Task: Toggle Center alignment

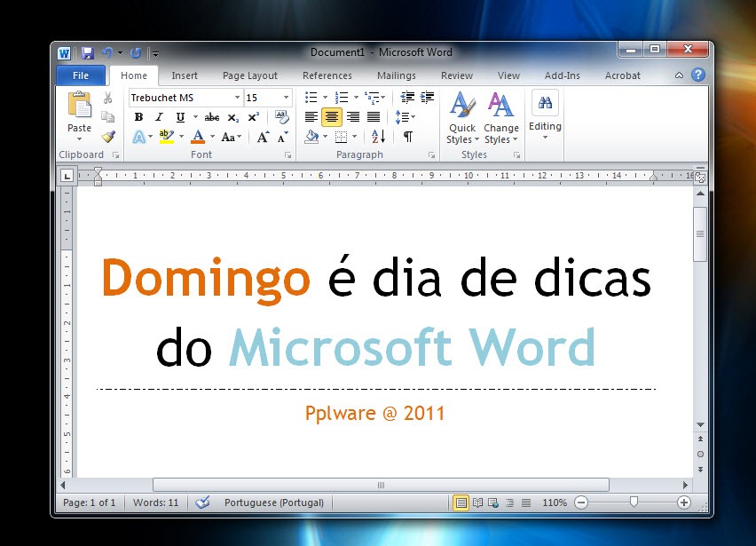Action: tap(332, 116)
